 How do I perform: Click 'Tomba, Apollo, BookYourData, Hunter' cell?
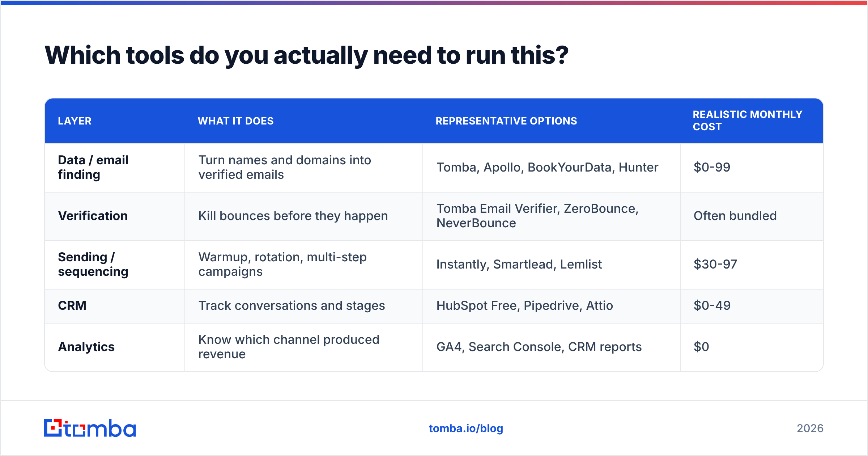pos(552,168)
